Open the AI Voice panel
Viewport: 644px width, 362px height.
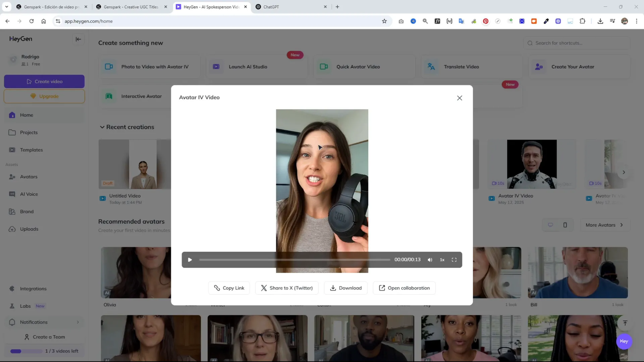point(28,194)
